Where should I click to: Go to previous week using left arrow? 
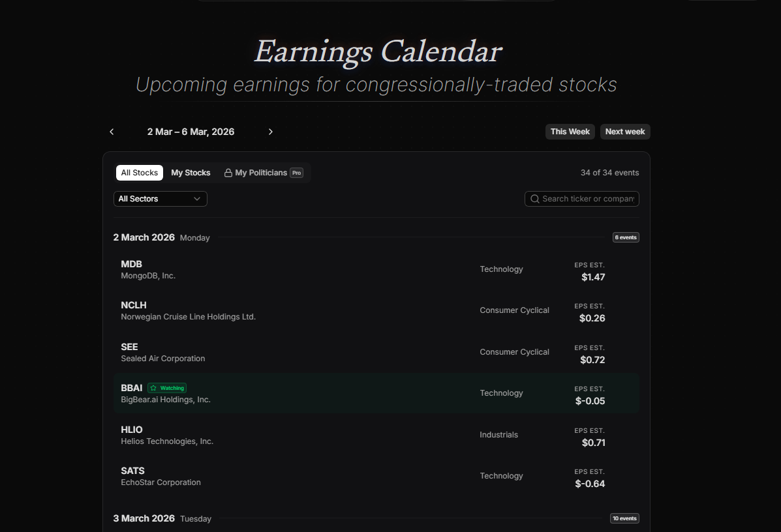112,131
